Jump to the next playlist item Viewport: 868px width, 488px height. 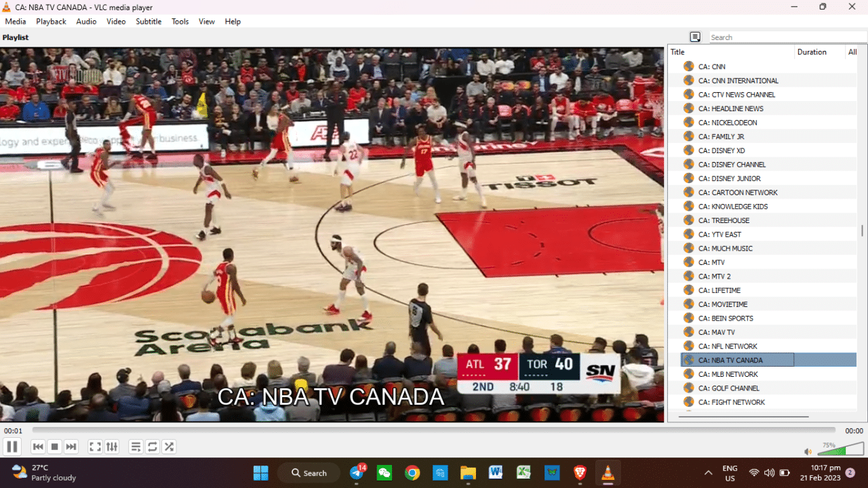[71, 447]
